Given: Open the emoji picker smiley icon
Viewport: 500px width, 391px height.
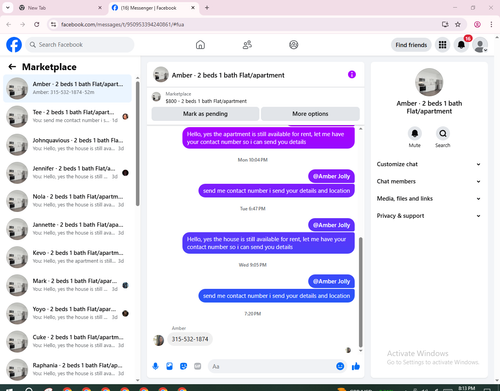Looking at the screenshot, I should pyautogui.click(x=340, y=366).
